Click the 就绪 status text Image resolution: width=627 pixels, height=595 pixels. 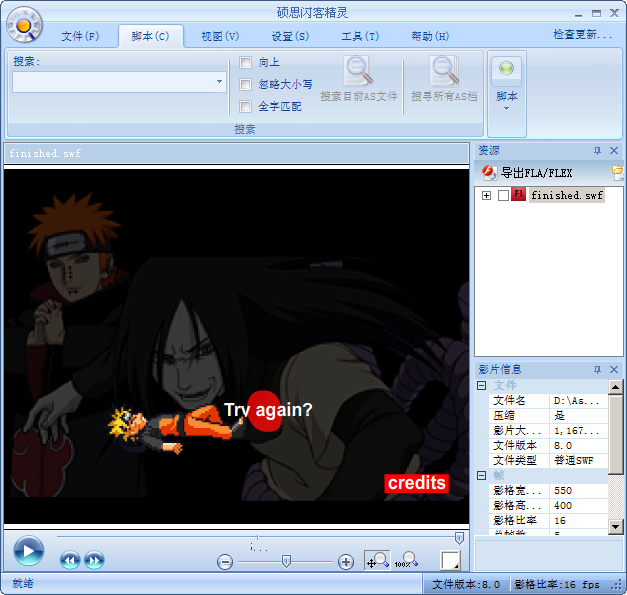23,583
